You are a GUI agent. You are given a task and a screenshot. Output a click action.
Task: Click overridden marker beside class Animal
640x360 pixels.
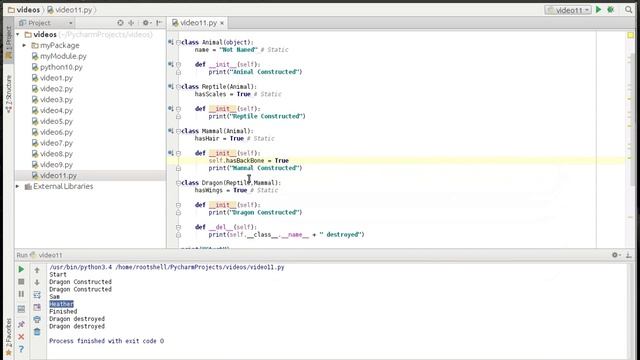171,42
